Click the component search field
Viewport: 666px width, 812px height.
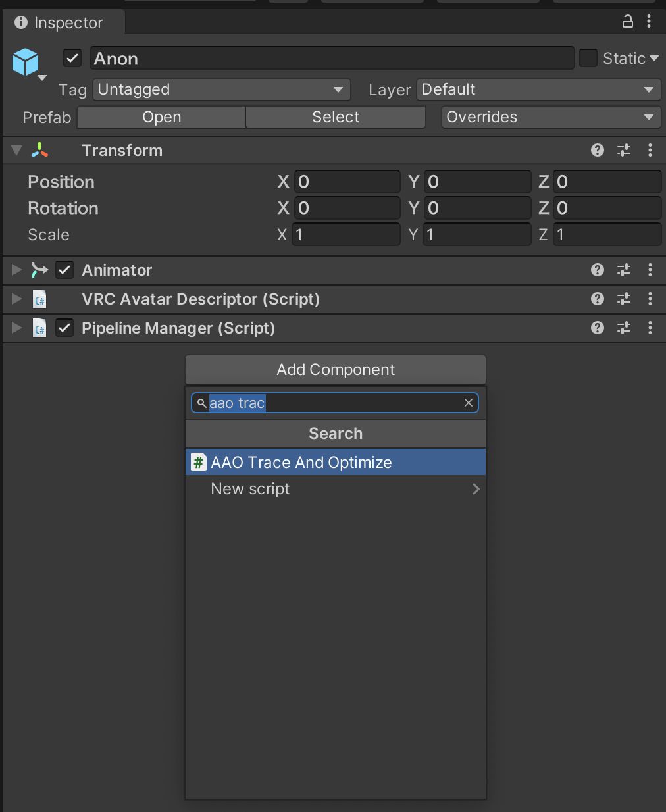click(x=335, y=403)
